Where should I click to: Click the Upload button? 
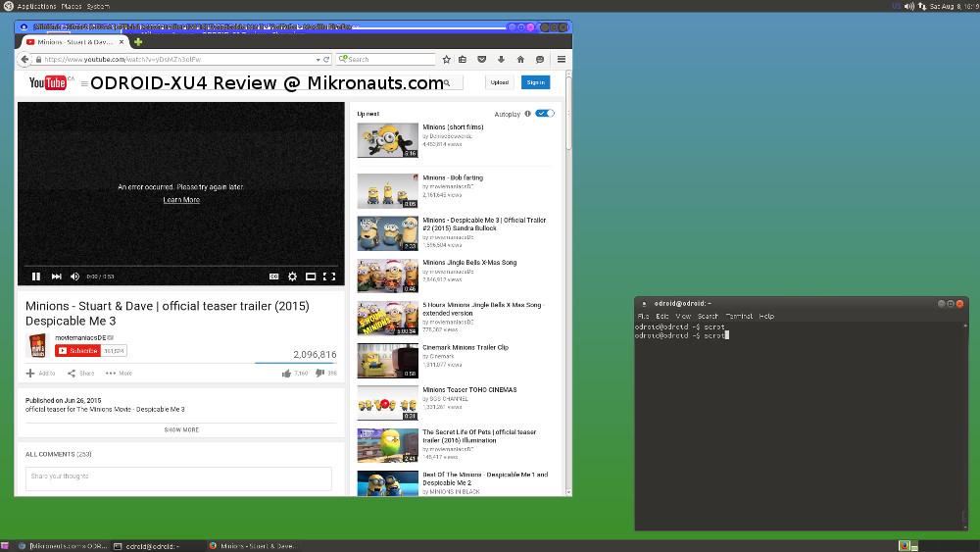pyautogui.click(x=500, y=82)
